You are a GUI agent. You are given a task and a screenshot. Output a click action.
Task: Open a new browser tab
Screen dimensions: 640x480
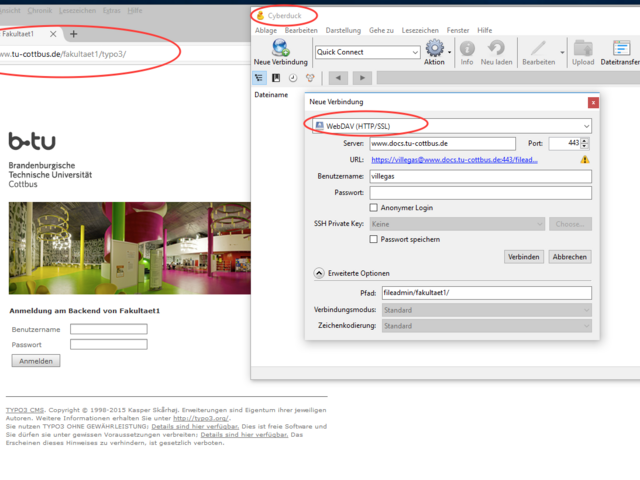click(73, 34)
